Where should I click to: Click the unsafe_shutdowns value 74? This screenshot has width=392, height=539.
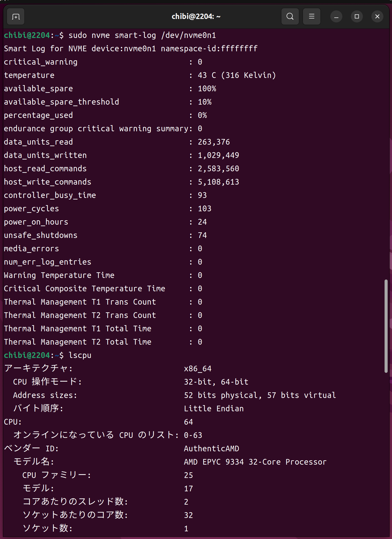pos(202,235)
